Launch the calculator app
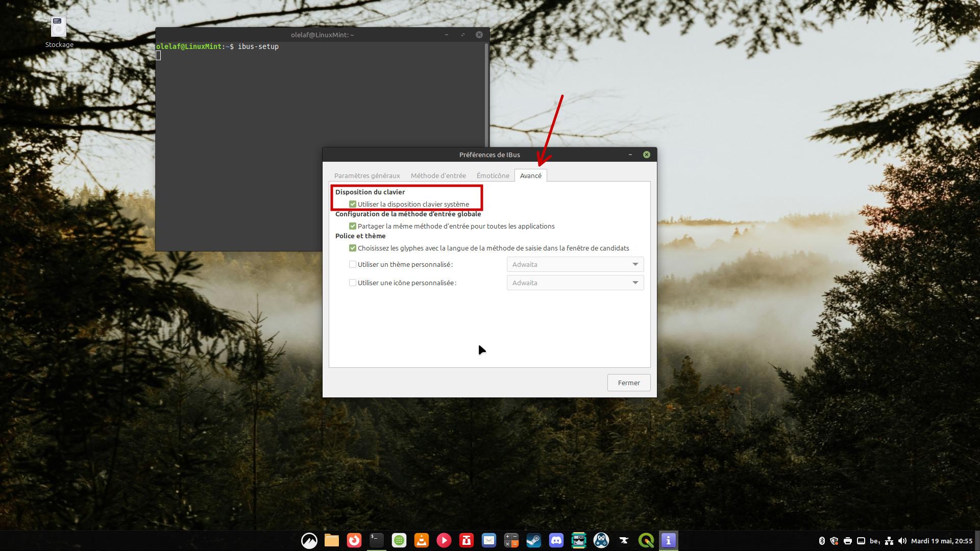 click(x=511, y=540)
